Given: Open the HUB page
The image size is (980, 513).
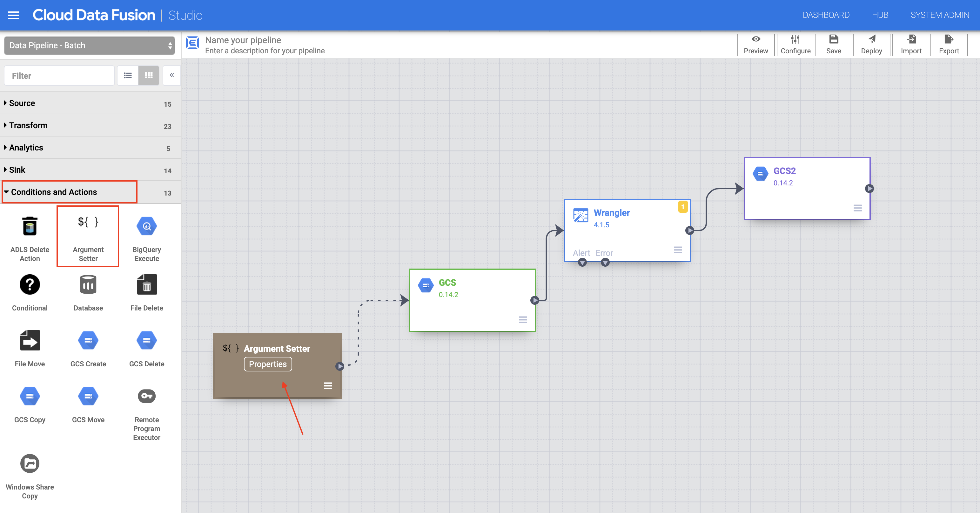Looking at the screenshot, I should [880, 15].
